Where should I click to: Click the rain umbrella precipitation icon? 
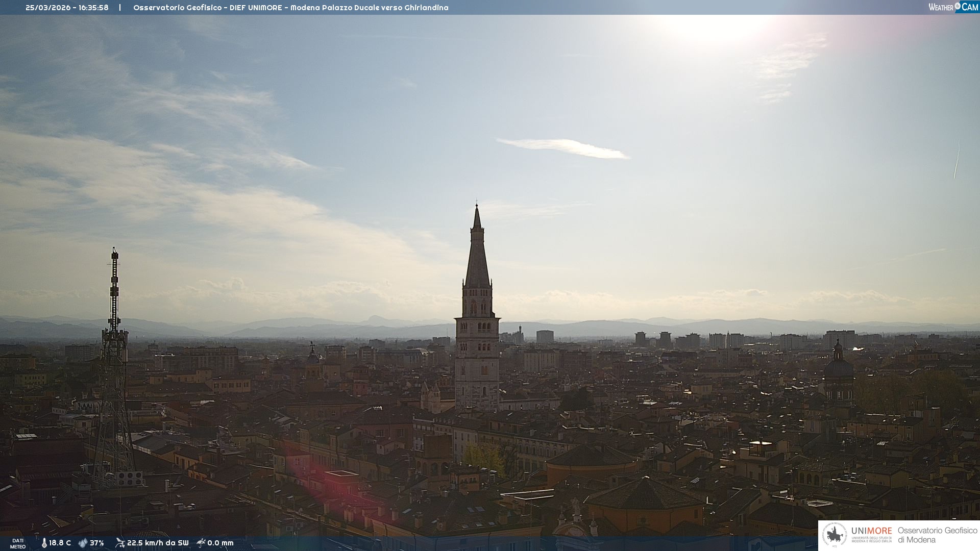[x=201, y=543]
